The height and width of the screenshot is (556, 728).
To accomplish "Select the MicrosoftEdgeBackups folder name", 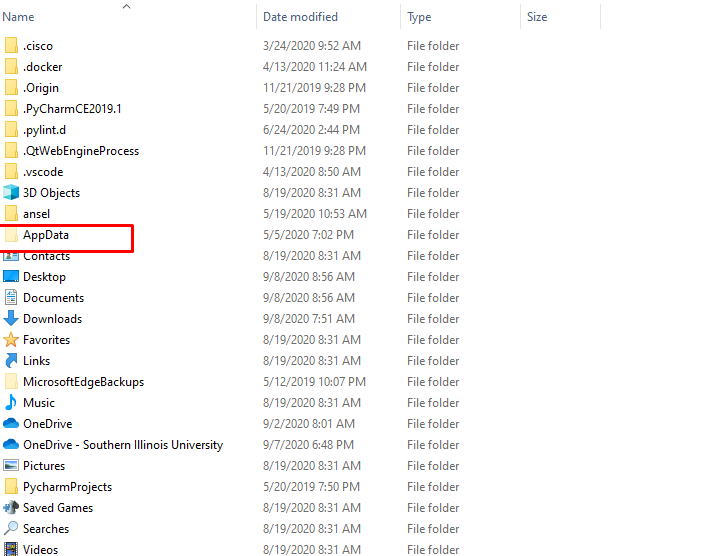I will tap(84, 382).
